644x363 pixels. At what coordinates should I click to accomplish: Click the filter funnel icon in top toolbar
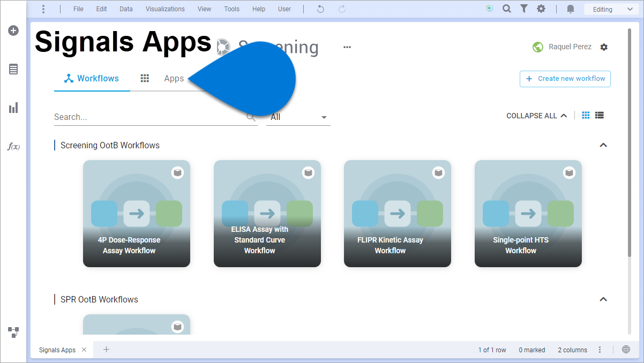pyautogui.click(x=524, y=9)
